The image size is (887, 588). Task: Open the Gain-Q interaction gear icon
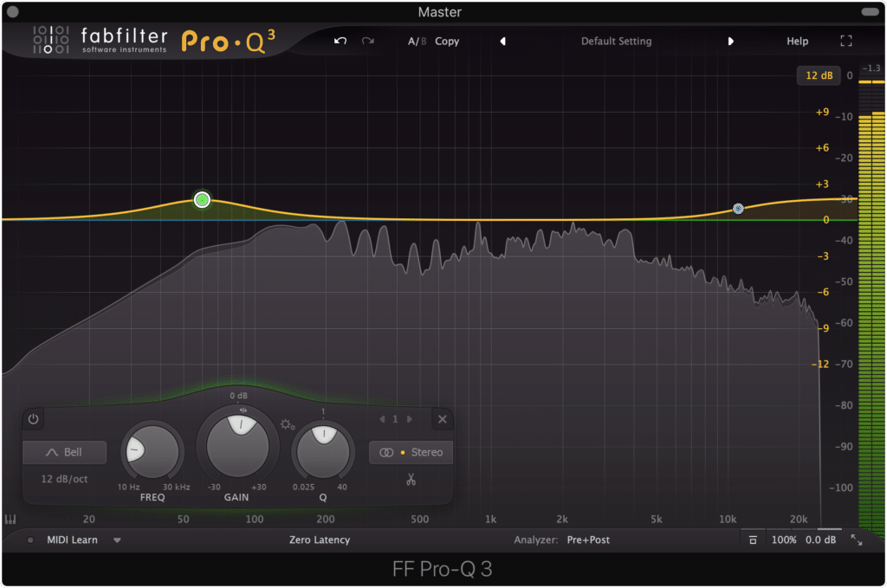coord(287,424)
